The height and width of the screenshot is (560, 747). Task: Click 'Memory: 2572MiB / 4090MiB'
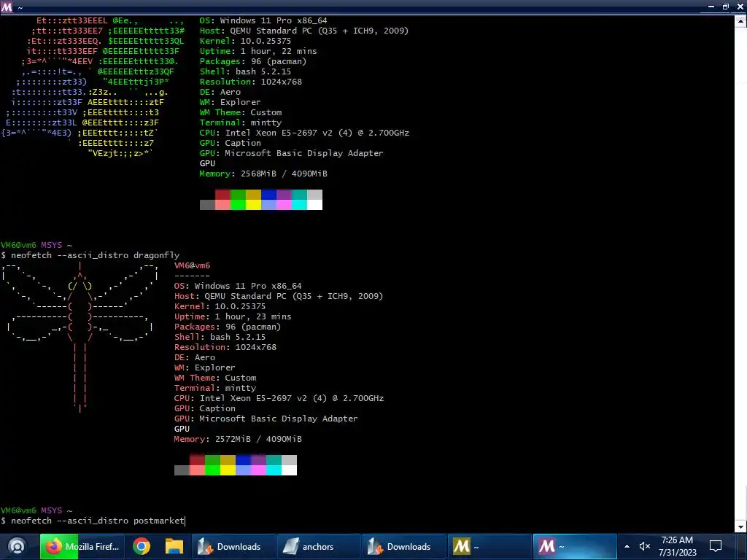[238, 439]
